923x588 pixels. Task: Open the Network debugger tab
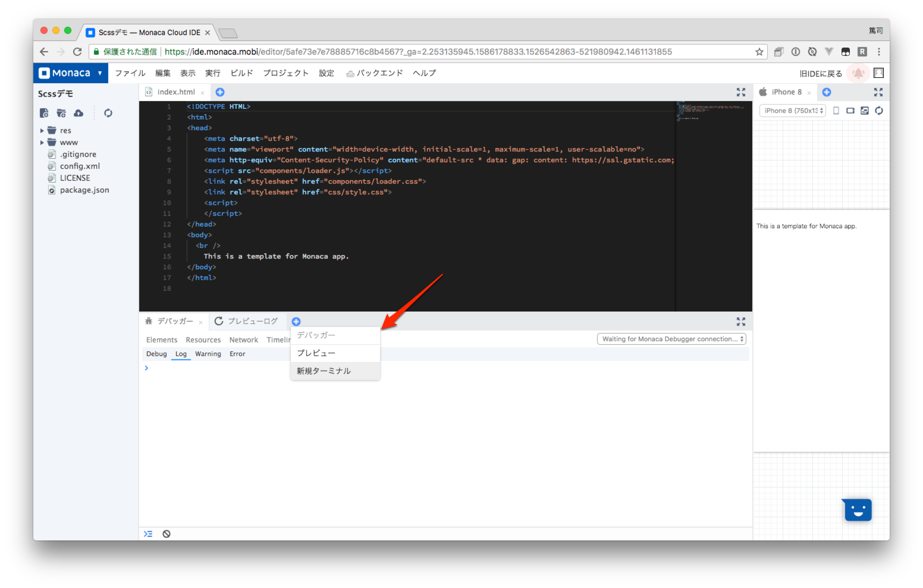(x=244, y=339)
